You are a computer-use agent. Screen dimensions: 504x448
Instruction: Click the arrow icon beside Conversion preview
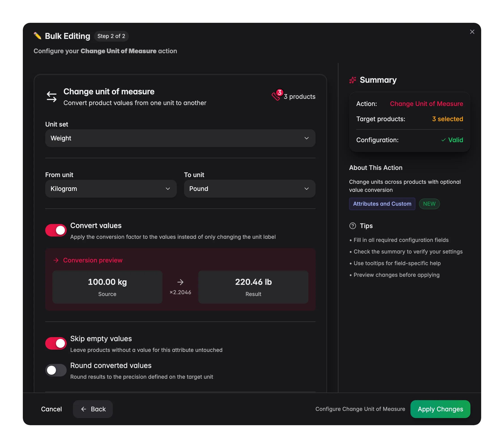(x=56, y=260)
